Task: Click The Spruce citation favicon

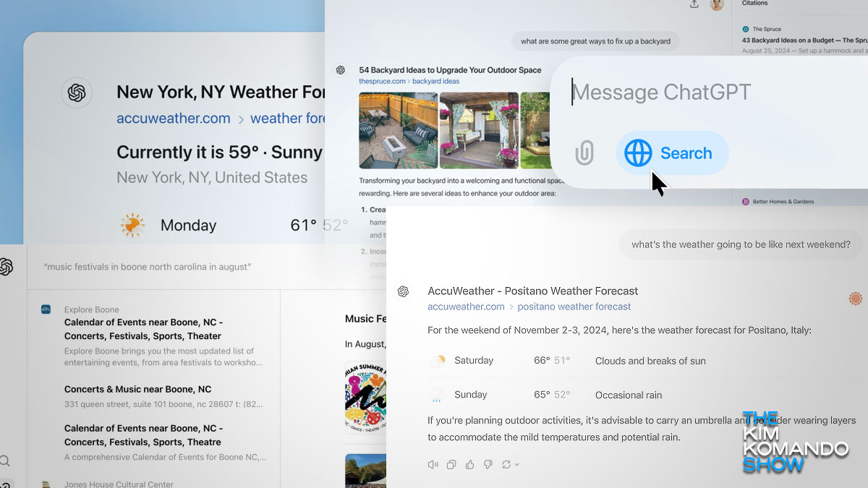Action: click(x=746, y=29)
